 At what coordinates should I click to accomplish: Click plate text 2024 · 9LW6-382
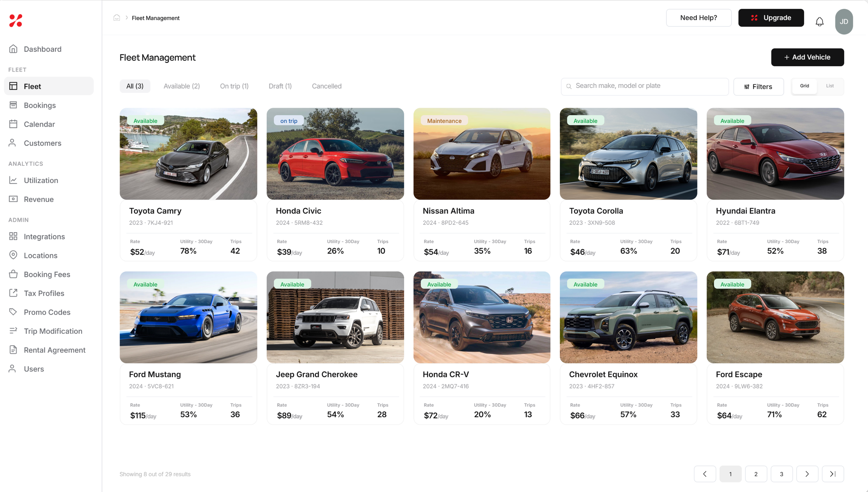739,386
